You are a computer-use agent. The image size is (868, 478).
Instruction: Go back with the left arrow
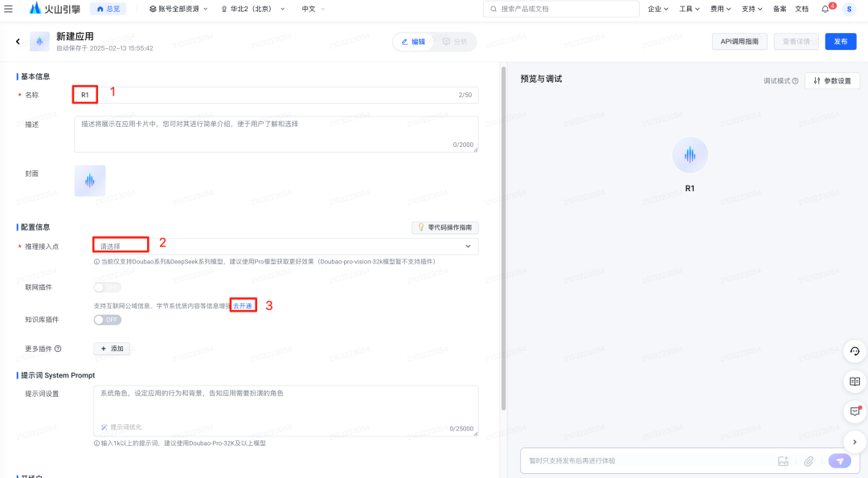click(x=18, y=42)
